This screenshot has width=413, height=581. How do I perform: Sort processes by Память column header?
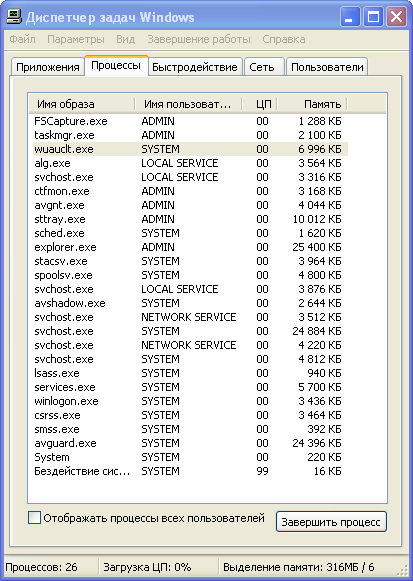312,104
